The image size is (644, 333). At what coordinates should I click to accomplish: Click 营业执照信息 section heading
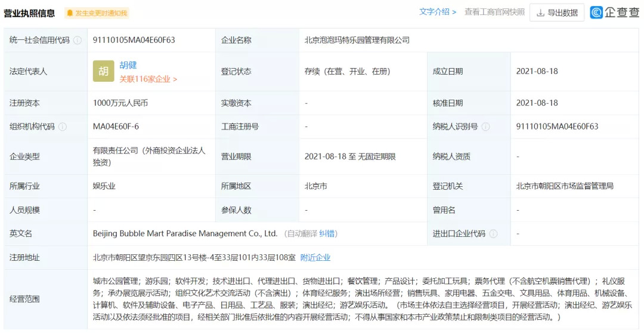29,13
